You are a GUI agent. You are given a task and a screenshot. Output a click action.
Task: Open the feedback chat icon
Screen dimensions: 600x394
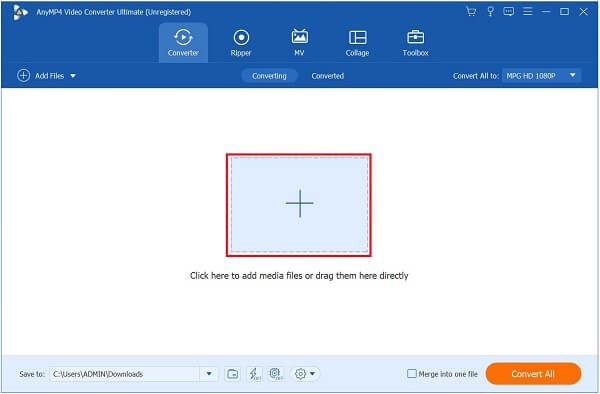pos(509,11)
